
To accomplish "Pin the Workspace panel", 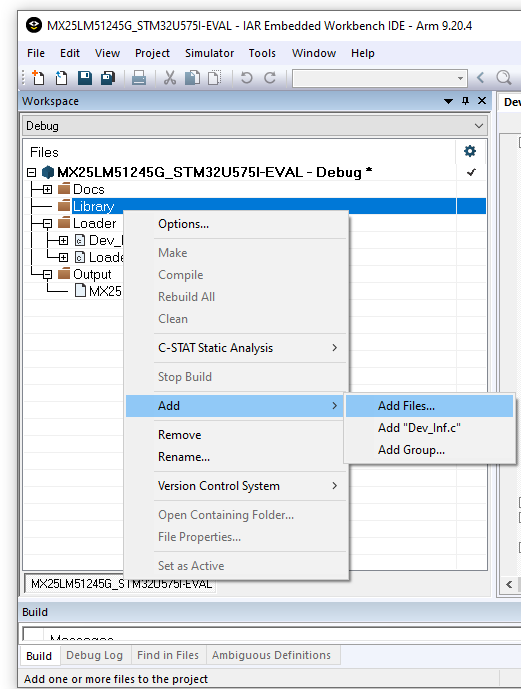I will tap(466, 101).
